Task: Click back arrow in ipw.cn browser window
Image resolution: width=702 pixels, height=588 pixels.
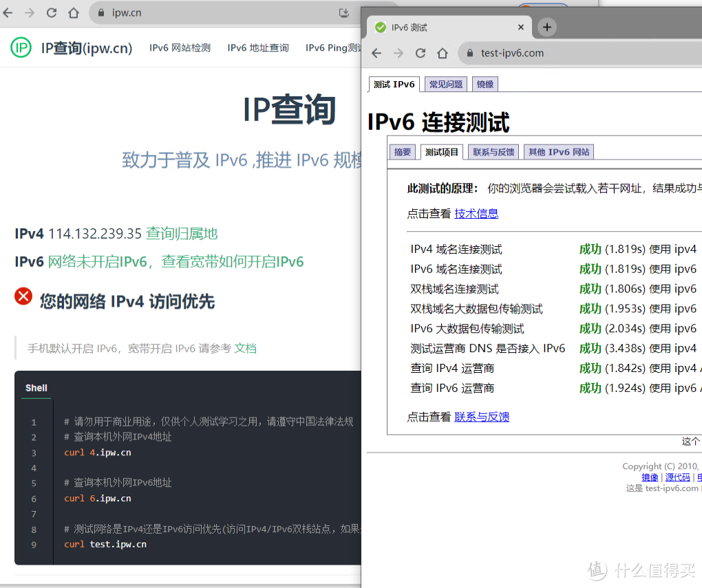Action: click(8, 13)
